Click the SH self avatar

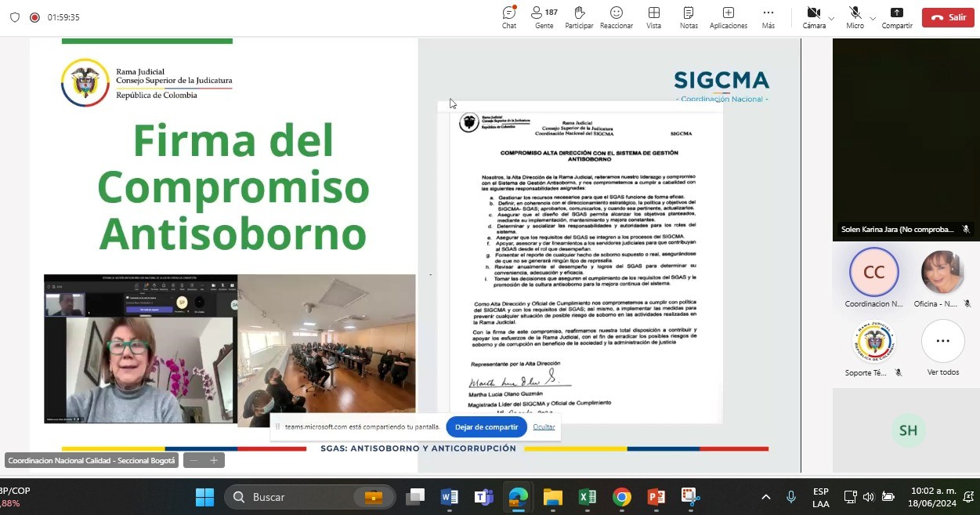[908, 430]
